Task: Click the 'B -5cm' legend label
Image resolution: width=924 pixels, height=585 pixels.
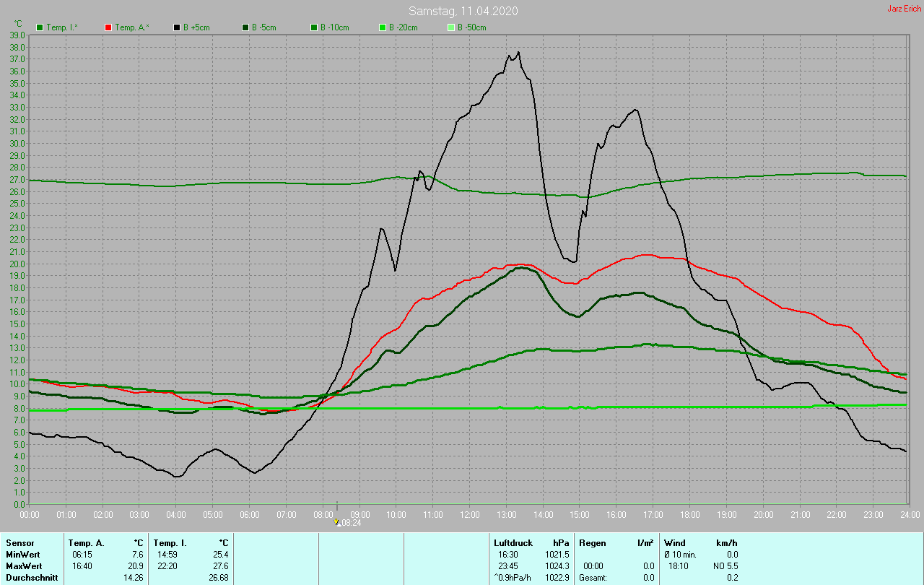Action: 263,27
